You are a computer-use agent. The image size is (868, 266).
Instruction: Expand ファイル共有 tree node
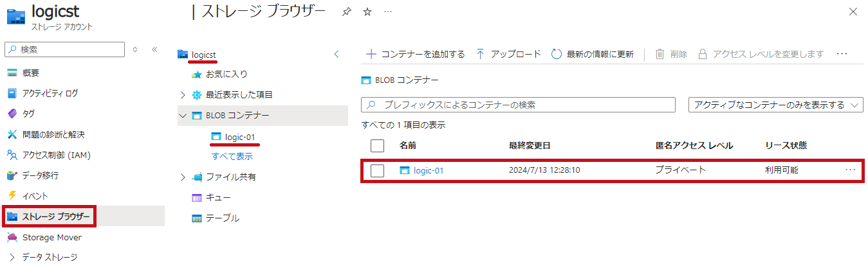[x=183, y=177]
